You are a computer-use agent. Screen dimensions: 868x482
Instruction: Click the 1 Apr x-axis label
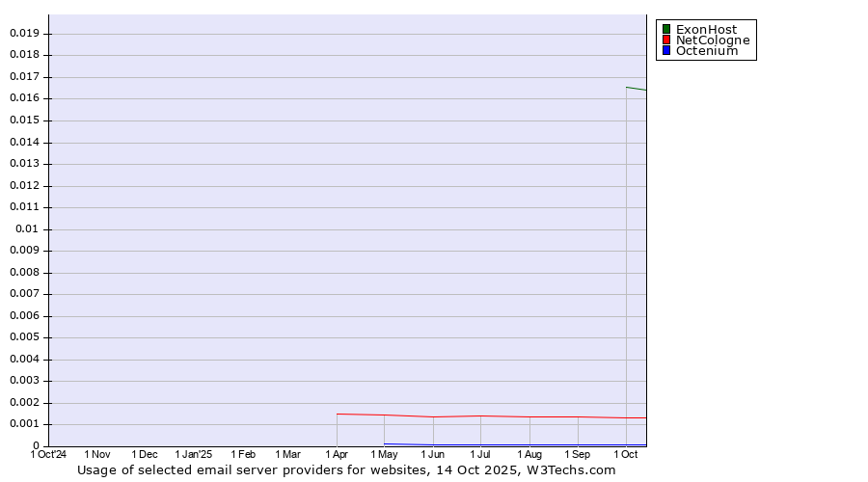point(337,454)
